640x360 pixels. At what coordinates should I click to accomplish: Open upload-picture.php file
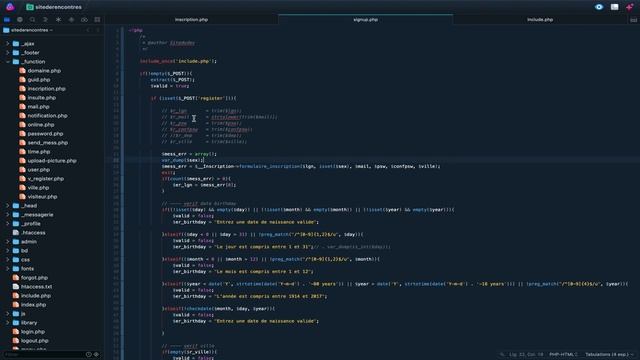pyautogui.click(x=52, y=160)
